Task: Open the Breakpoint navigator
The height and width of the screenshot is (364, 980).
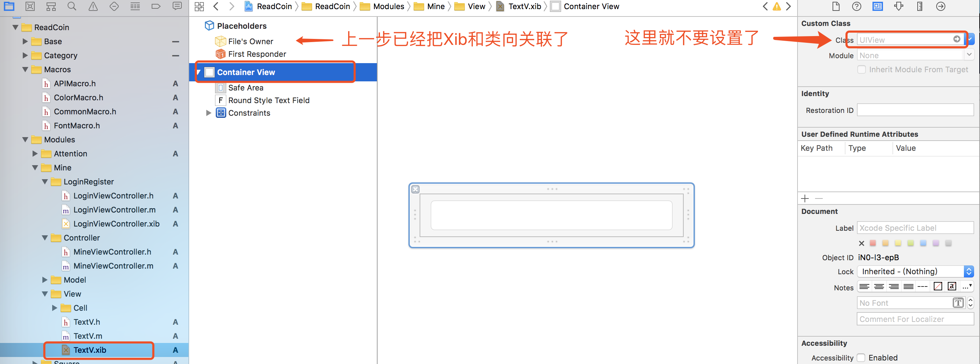Action: (156, 6)
